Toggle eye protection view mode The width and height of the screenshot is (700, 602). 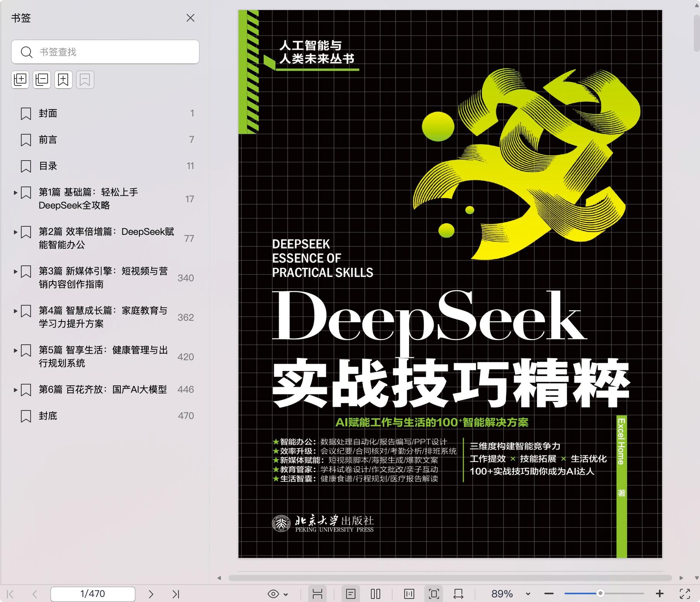coord(273,594)
